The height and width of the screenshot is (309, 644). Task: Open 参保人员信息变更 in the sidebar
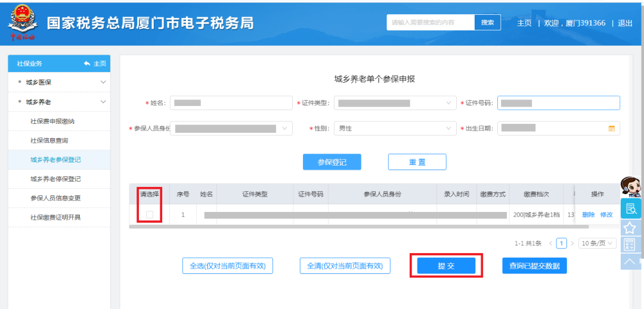pyautogui.click(x=59, y=198)
